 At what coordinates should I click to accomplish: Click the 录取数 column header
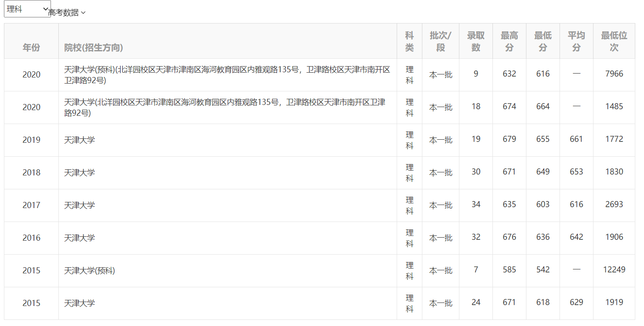coord(476,41)
